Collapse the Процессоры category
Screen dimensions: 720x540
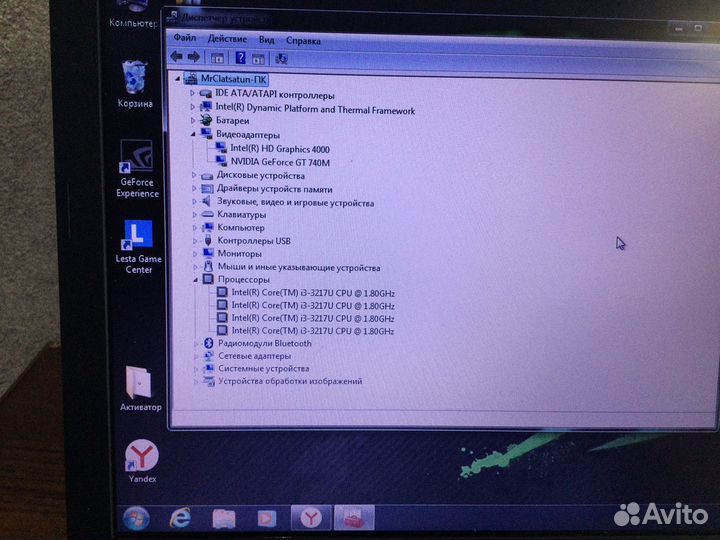coord(196,279)
